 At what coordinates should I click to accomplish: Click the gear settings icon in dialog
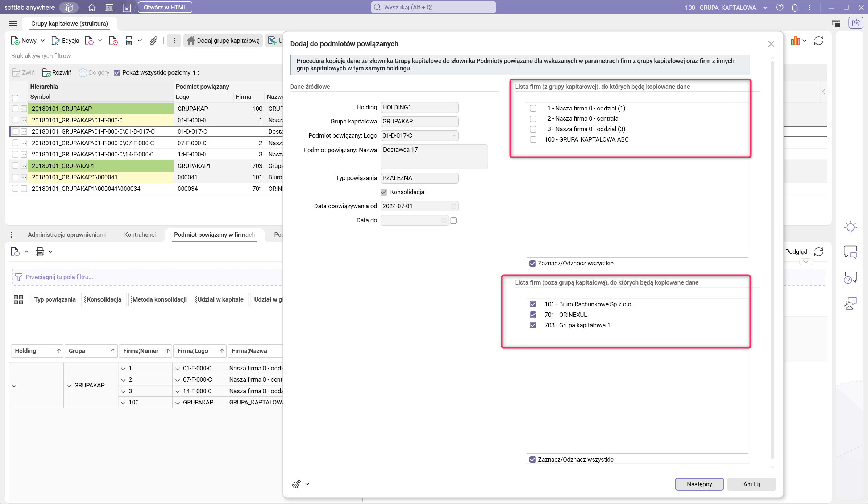click(296, 484)
